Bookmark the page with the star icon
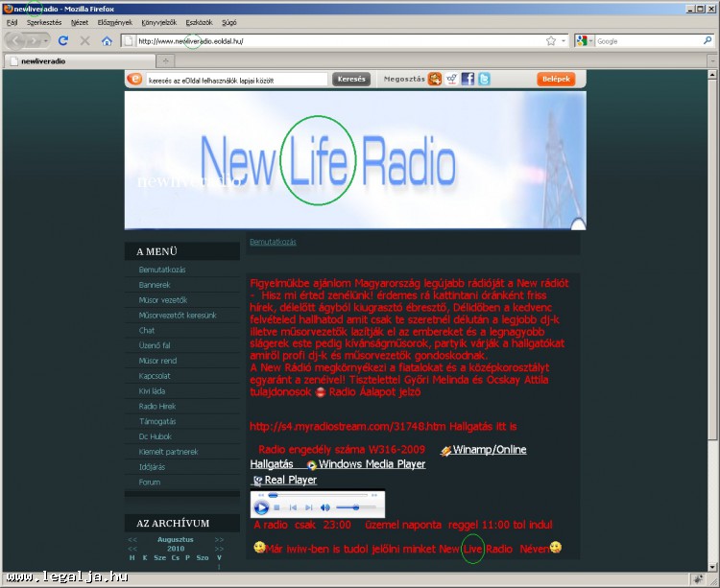The image size is (720, 588). pyautogui.click(x=551, y=41)
